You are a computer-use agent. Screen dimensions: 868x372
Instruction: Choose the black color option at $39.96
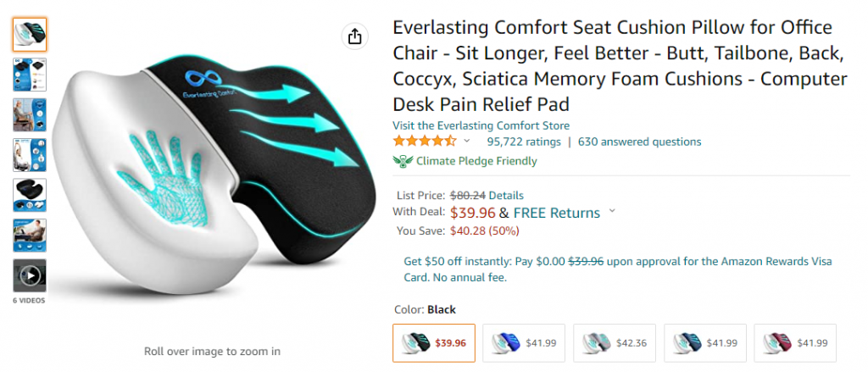pos(434,342)
